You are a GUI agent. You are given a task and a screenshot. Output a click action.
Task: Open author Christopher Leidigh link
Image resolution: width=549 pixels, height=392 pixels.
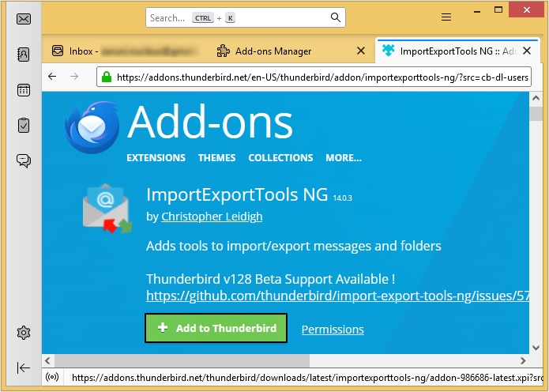pos(212,217)
